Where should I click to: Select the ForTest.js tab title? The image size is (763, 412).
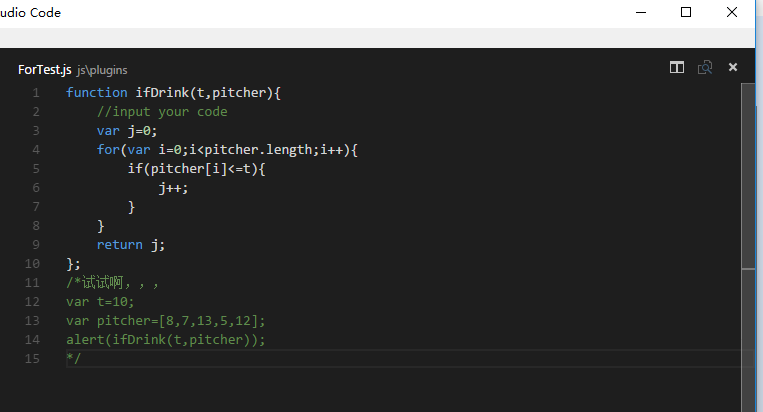(45, 70)
